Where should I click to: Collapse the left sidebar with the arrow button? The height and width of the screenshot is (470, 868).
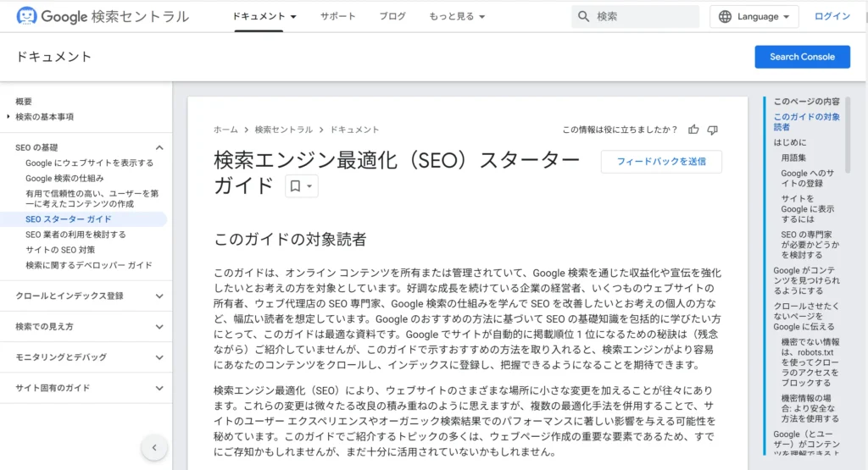coord(154,448)
